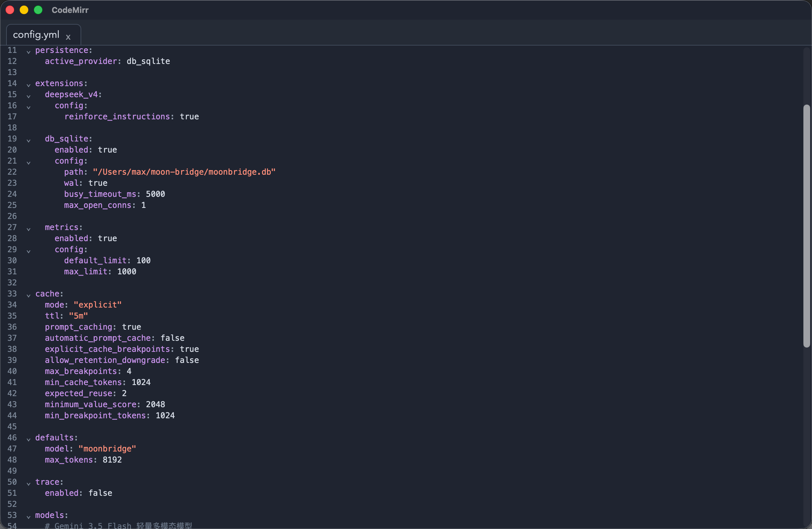Click automatic_prompt_cache key on line 37
Screen dimensions: 812x529
click(x=98, y=338)
